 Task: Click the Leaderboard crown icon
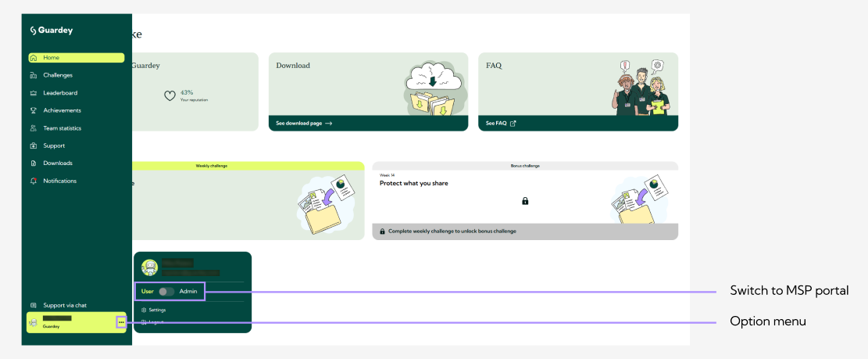pos(33,93)
